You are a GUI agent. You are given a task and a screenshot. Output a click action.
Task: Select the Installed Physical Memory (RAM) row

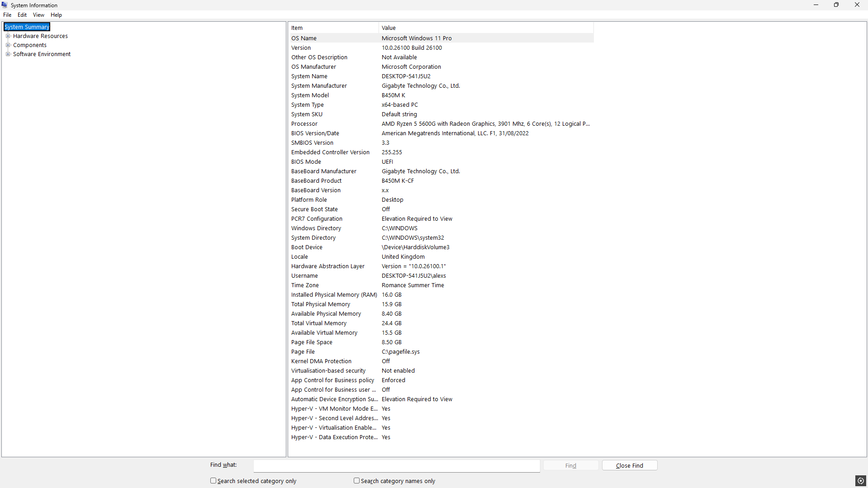(x=441, y=295)
